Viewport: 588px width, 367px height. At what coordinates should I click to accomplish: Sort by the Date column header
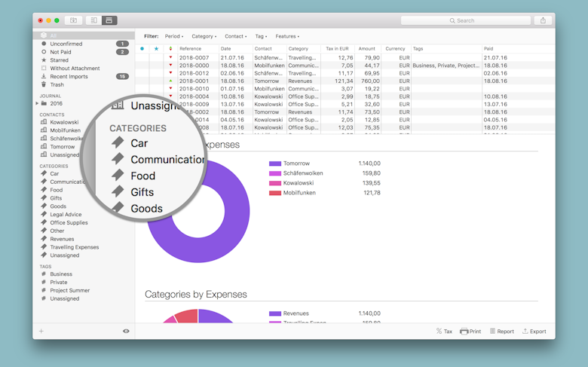click(236, 49)
